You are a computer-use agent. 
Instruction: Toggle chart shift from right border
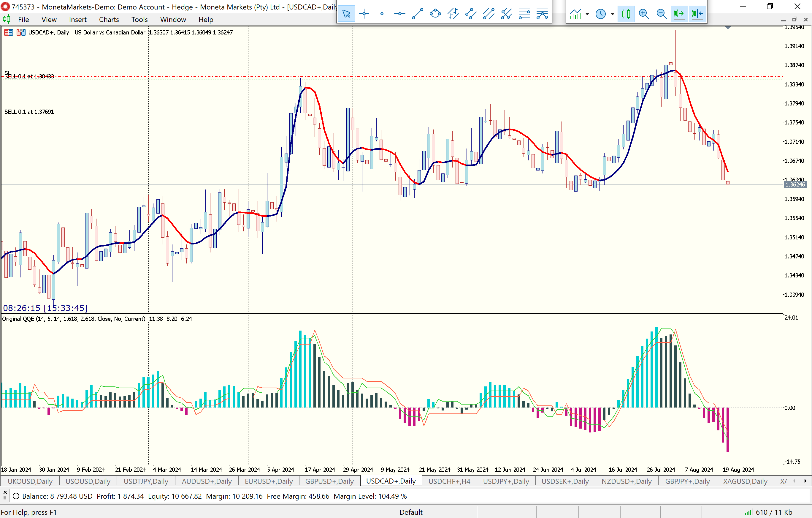tap(697, 14)
